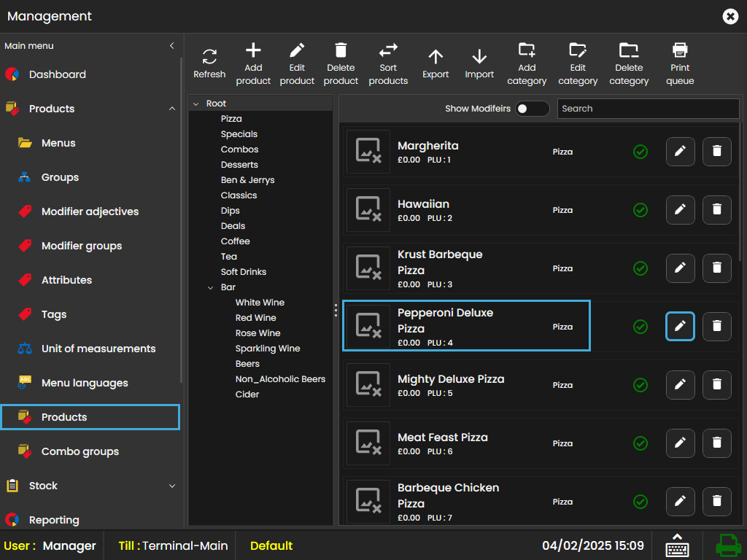This screenshot has height=560, width=747.
Task: Delete the Hawaiian product using trash icon
Action: pos(716,210)
